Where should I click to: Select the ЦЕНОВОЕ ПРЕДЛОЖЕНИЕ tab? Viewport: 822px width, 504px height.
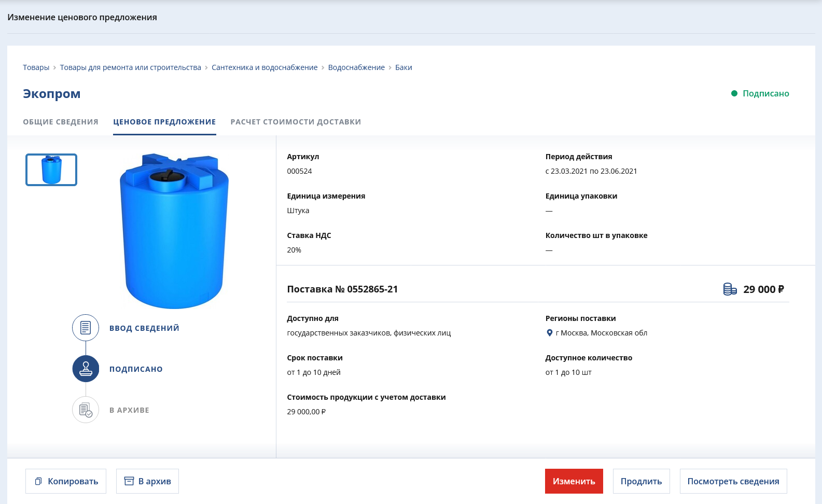coord(164,122)
